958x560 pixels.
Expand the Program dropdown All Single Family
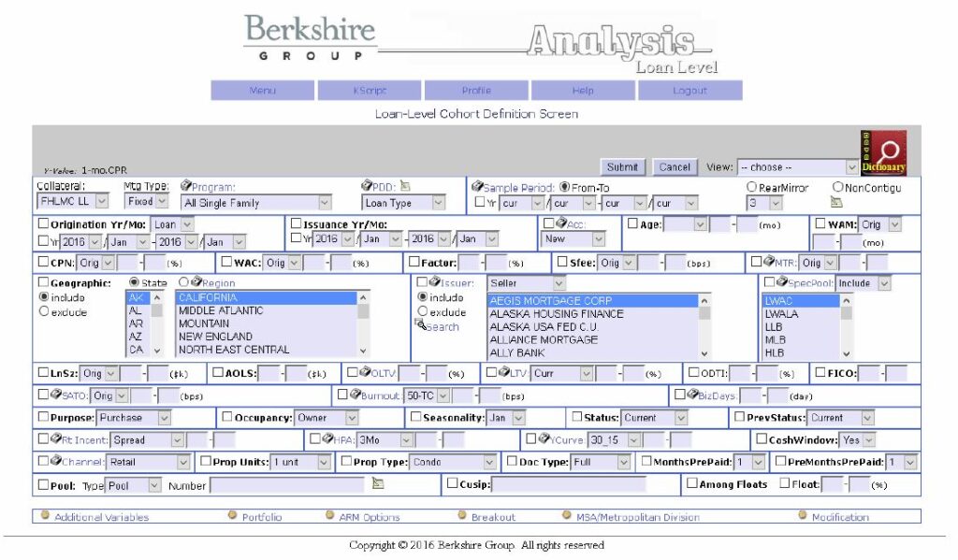coord(256,202)
